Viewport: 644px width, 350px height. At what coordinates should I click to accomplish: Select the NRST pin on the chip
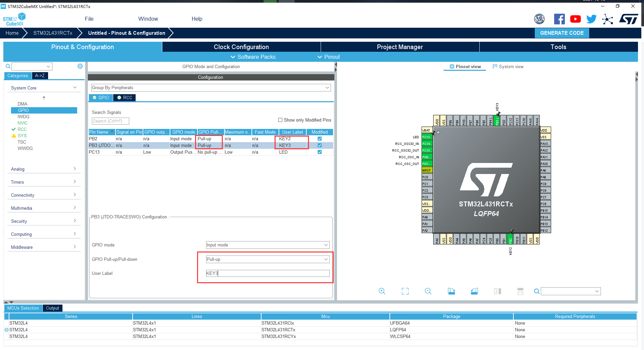(x=427, y=170)
